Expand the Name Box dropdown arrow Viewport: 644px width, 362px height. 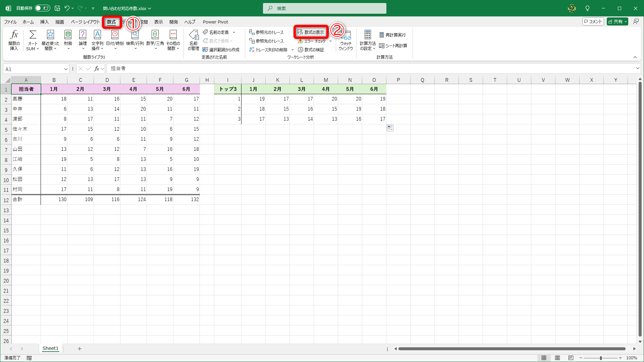pos(66,69)
